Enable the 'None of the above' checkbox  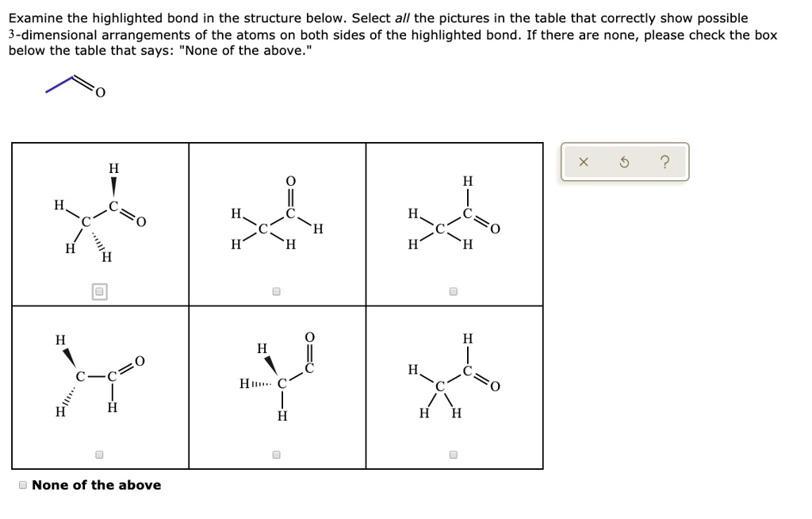(23, 484)
